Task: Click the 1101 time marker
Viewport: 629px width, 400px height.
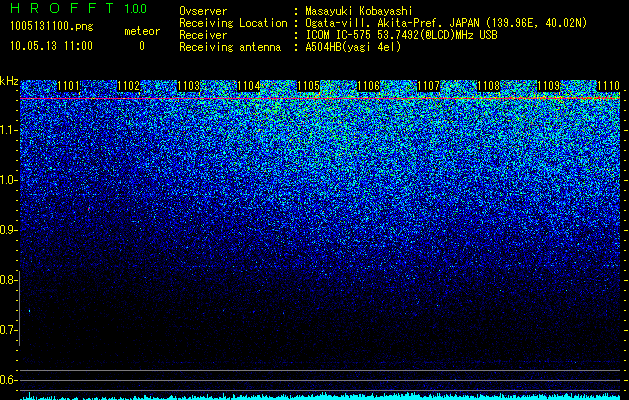Action: [69, 86]
